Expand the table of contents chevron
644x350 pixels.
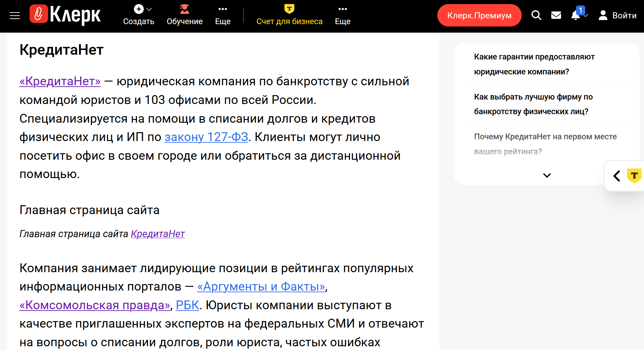547,175
